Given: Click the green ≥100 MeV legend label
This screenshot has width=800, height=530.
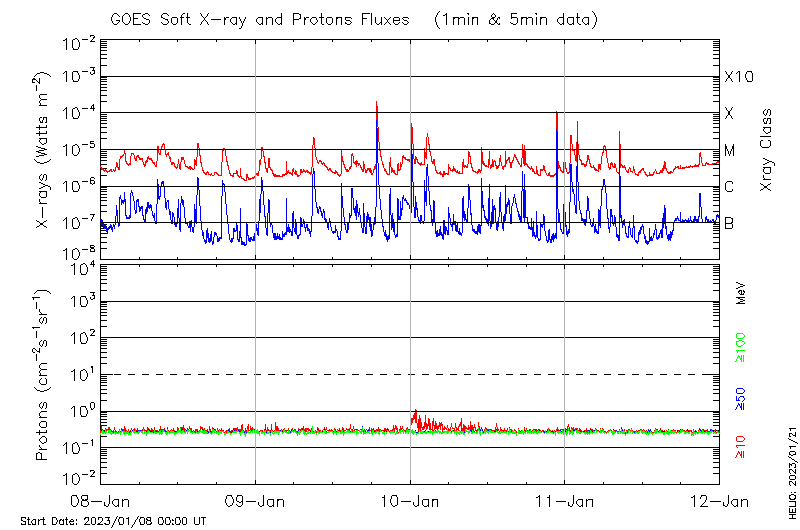Looking at the screenshot, I should pyautogui.click(x=742, y=345).
